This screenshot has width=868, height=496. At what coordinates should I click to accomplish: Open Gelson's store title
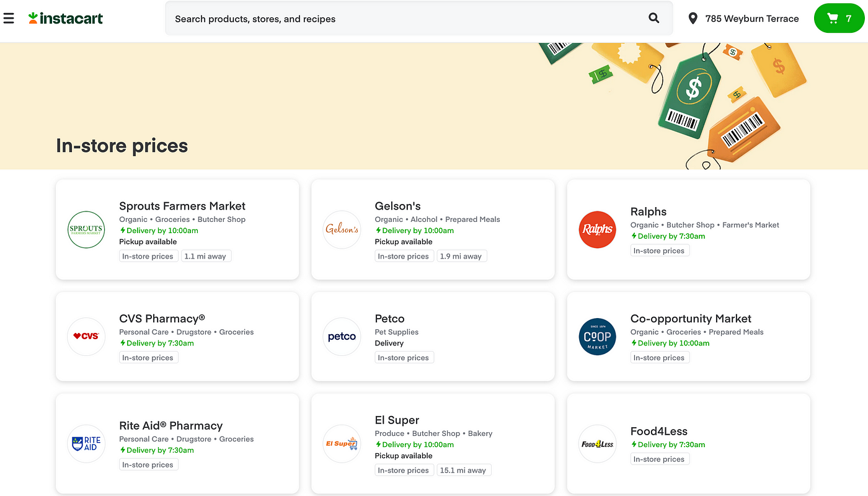tap(397, 206)
